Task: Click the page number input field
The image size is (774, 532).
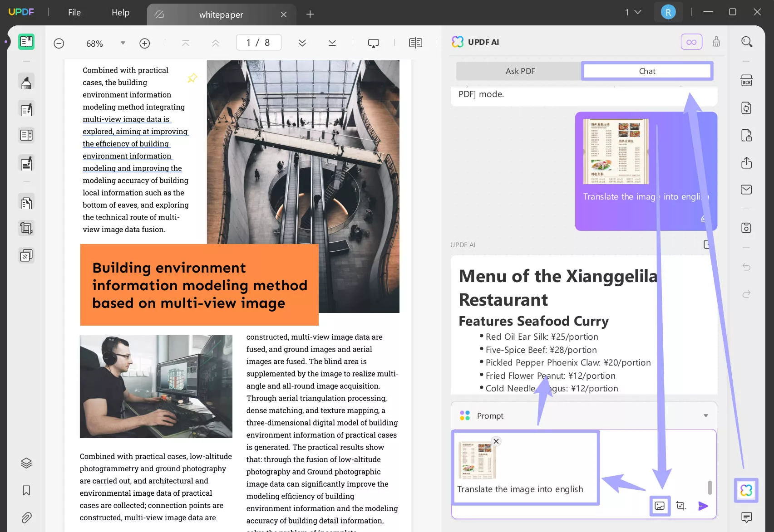Action: point(258,43)
